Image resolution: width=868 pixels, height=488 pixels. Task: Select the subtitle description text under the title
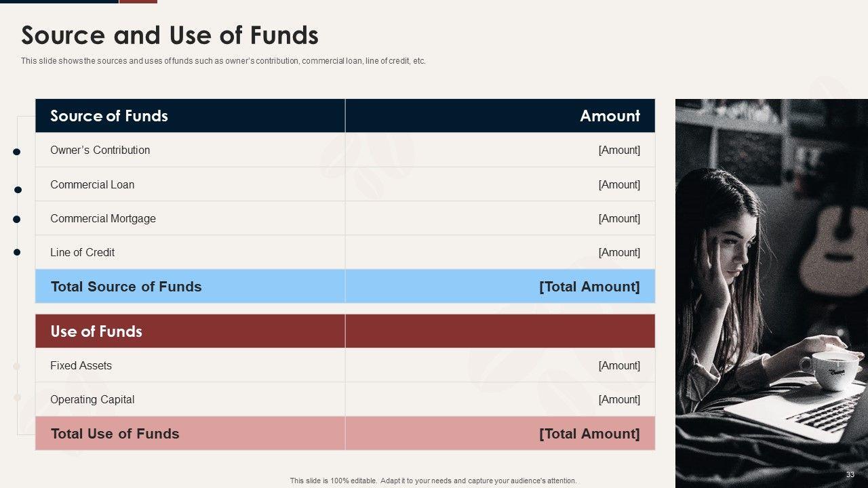[223, 61]
